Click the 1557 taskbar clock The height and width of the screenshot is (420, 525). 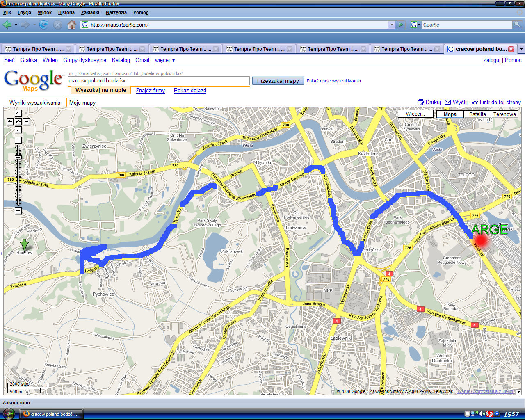(x=511, y=414)
